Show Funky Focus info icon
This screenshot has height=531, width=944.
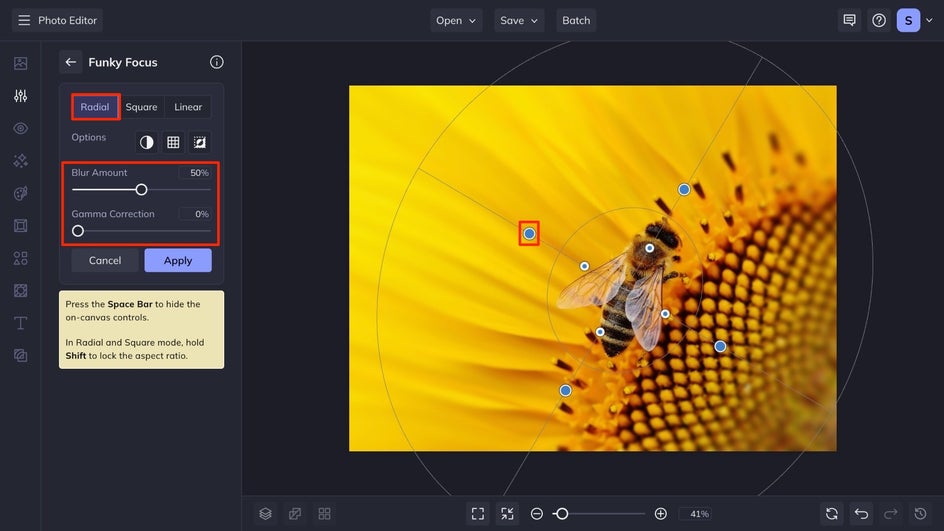click(x=217, y=62)
